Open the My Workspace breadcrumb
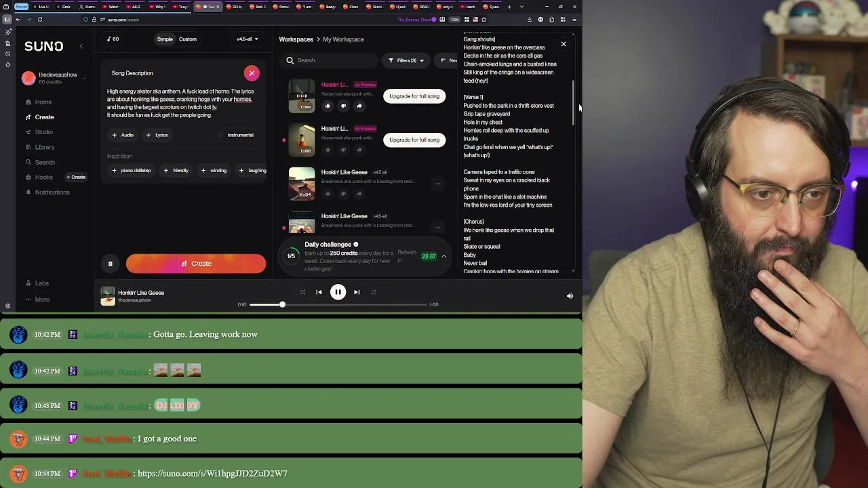The height and width of the screenshot is (488, 868). pyautogui.click(x=343, y=39)
